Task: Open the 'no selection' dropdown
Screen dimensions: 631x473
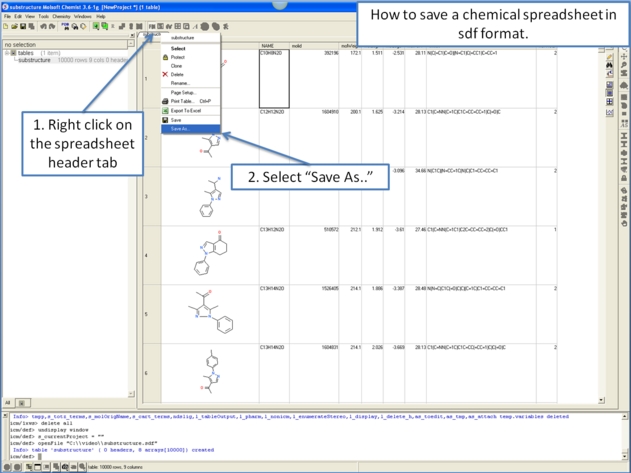Action: [131, 44]
